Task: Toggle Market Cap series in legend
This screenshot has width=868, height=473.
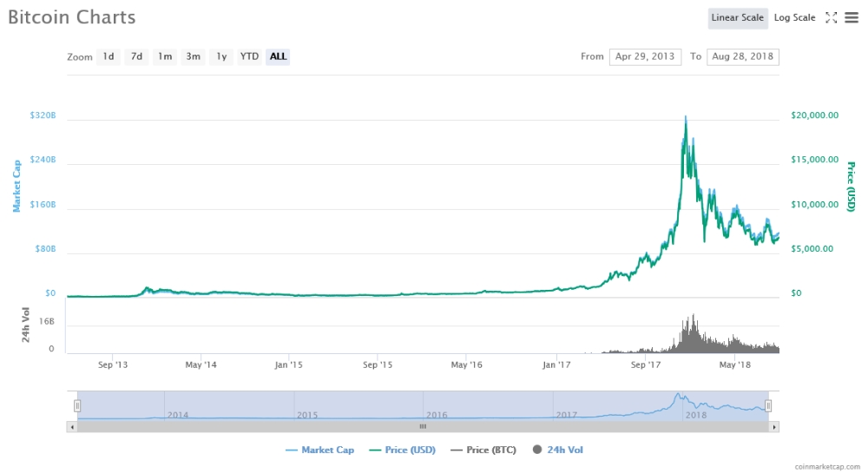Action: pos(319,450)
